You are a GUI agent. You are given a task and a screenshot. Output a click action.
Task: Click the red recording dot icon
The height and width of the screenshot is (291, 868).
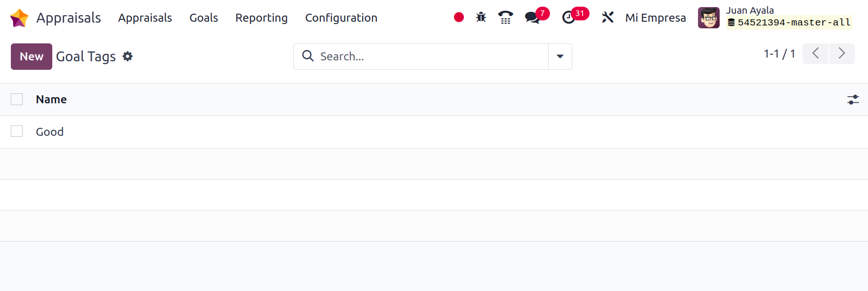click(x=459, y=17)
